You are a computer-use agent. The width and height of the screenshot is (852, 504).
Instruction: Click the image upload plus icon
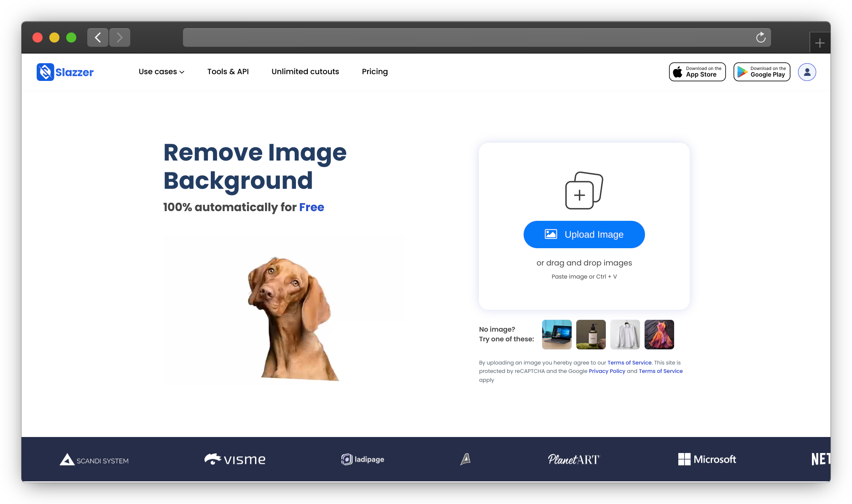(x=579, y=194)
